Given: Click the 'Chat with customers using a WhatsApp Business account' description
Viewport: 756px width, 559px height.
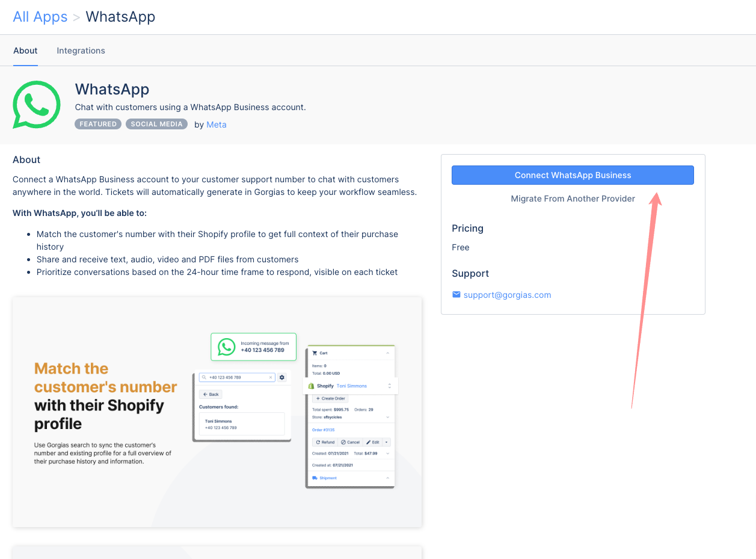Looking at the screenshot, I should (190, 107).
